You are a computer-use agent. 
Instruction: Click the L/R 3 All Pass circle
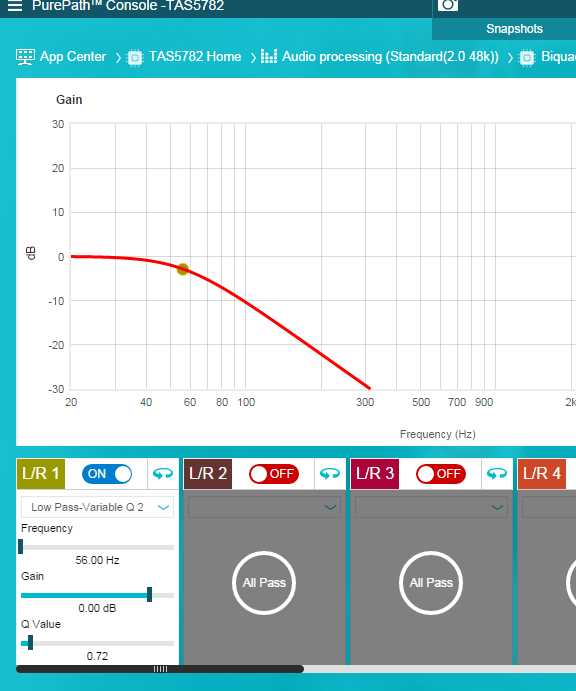431,583
